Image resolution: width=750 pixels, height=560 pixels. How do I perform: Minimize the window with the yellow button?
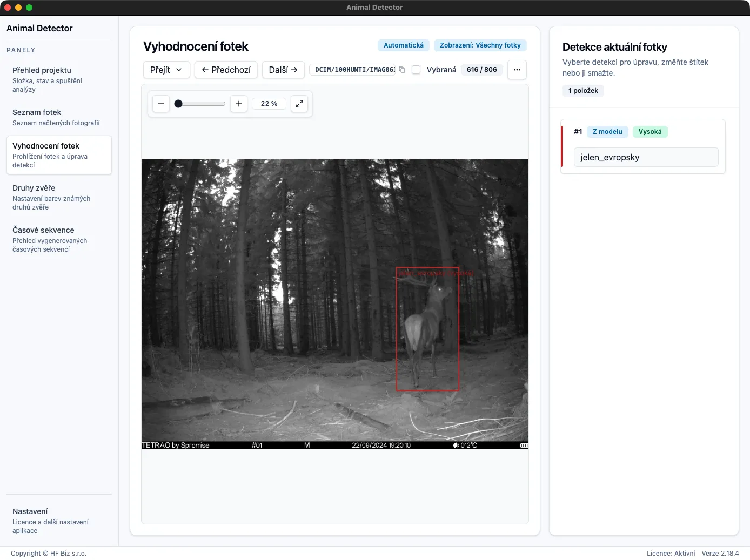(x=18, y=8)
